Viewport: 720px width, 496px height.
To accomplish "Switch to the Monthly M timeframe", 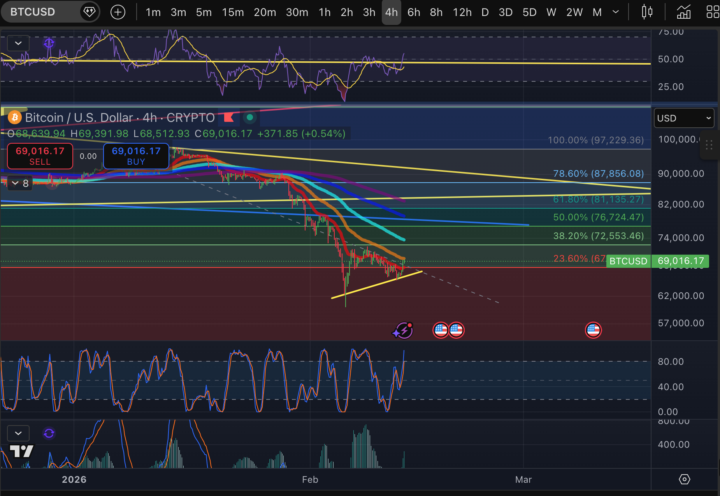I will (597, 12).
